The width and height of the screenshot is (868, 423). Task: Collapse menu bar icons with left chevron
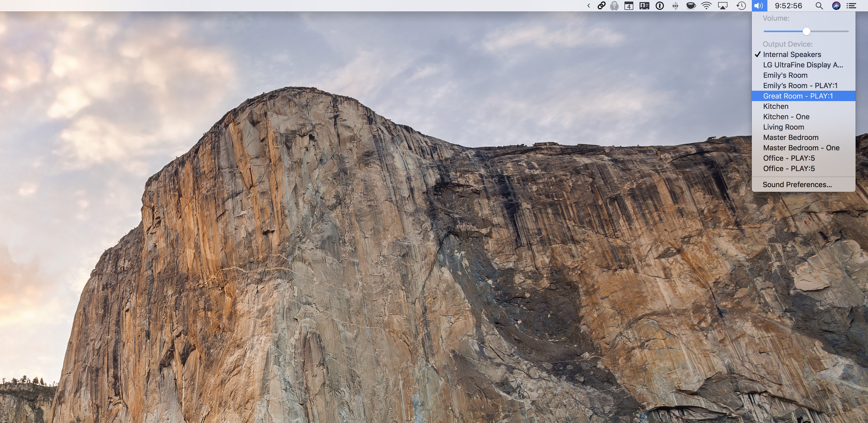589,6
